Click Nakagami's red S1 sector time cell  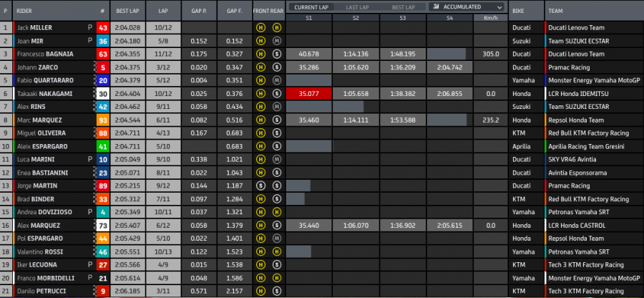pyautogui.click(x=308, y=93)
